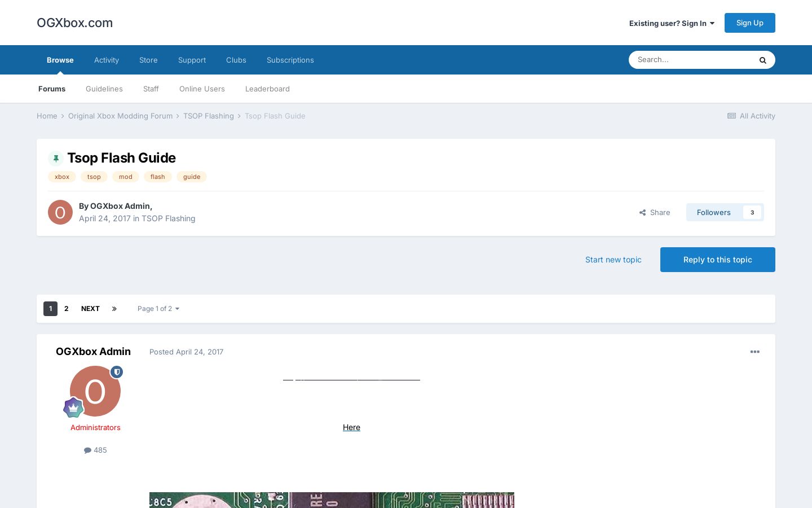Screen dimensions: 812x508
Task: Select the Forums sub-navigation item
Action: pos(52,89)
